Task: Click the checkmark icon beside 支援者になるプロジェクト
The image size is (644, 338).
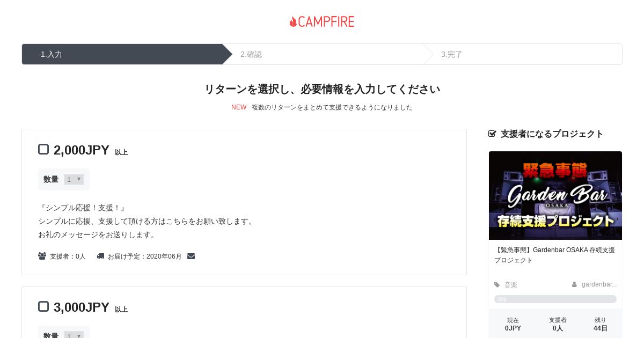Action: pyautogui.click(x=492, y=134)
